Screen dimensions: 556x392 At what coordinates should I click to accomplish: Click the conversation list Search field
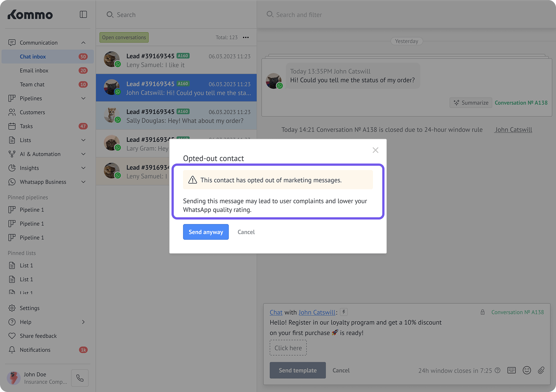[177, 15]
